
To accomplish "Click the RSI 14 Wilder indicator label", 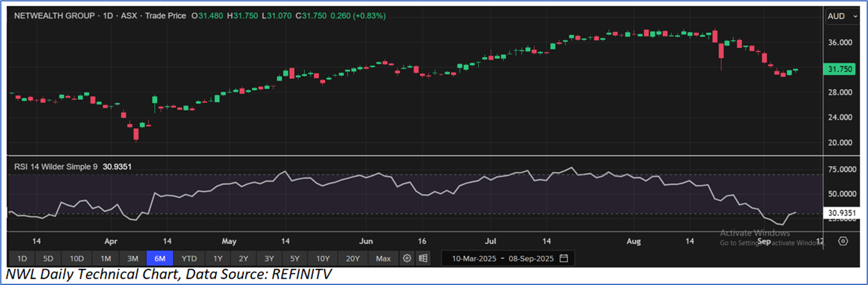I will 56,167.
